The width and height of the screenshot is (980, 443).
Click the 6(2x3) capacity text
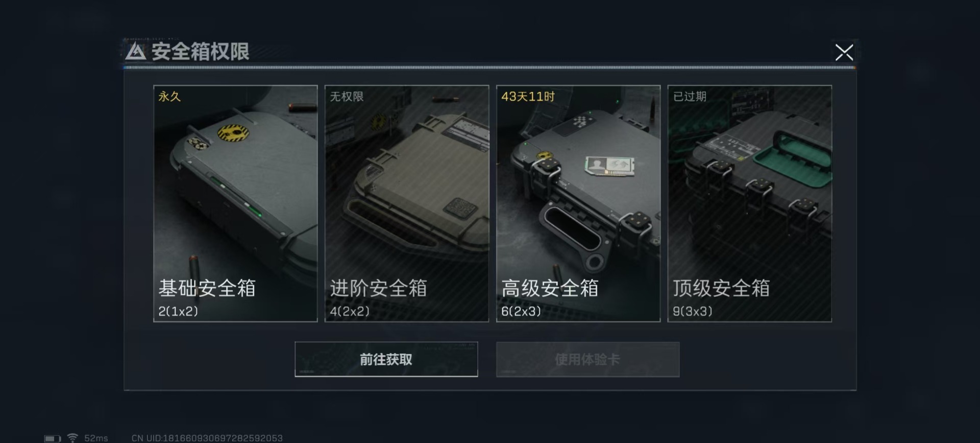pos(521,311)
